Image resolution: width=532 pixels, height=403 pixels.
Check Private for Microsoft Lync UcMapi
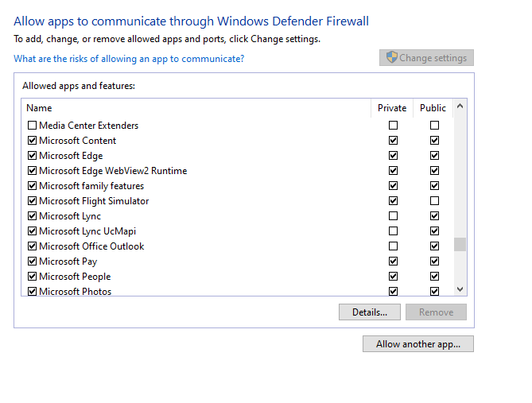(393, 231)
